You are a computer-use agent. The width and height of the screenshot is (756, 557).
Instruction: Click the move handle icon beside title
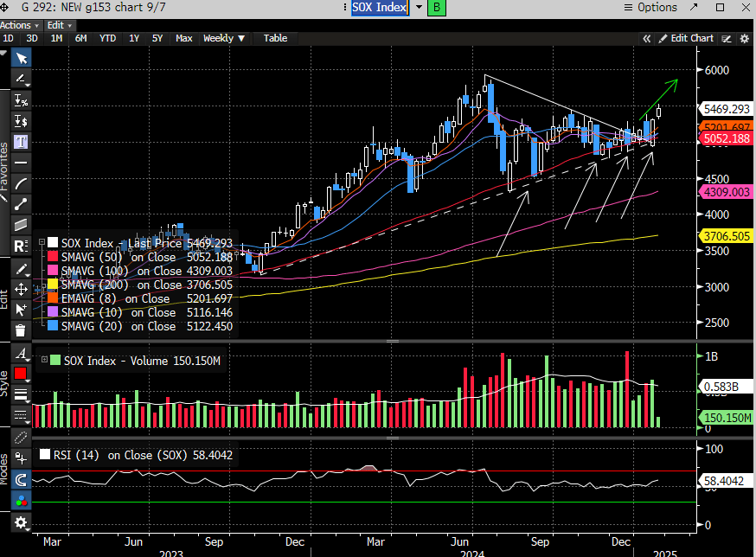tap(5, 7)
